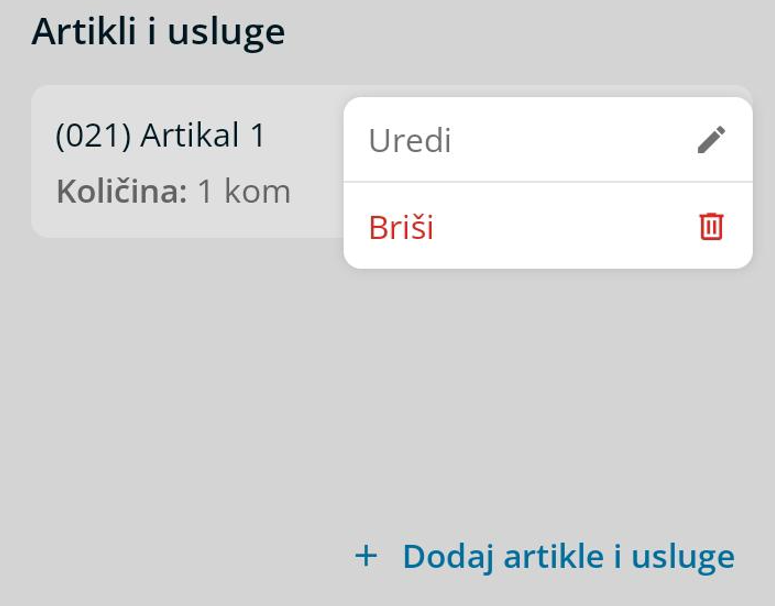Tap the Artikal 1 item title
The image size is (775, 606).
pyautogui.click(x=203, y=135)
